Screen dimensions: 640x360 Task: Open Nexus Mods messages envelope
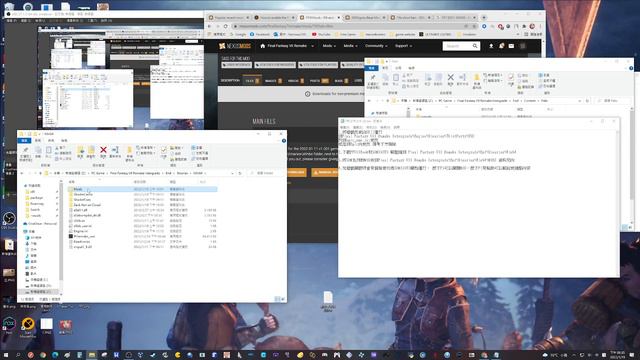pos(511,46)
